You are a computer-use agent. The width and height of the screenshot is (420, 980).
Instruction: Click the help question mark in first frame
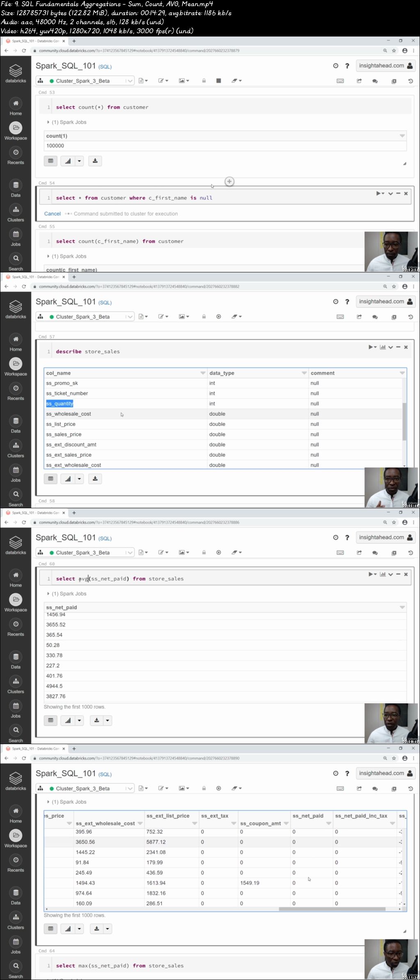pos(347,66)
